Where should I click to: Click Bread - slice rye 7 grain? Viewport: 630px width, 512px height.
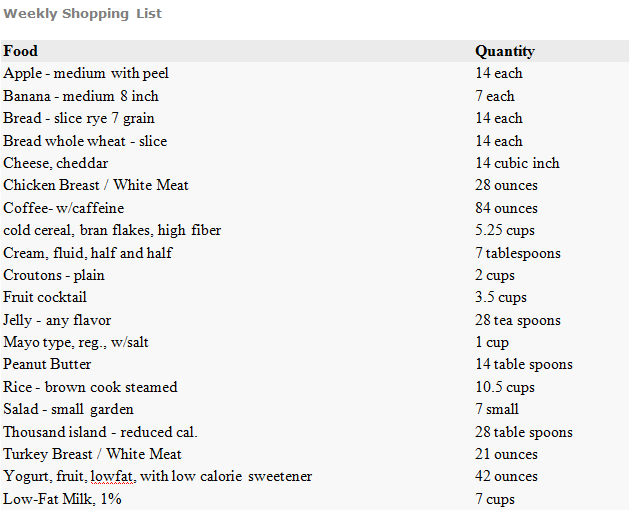(x=79, y=118)
